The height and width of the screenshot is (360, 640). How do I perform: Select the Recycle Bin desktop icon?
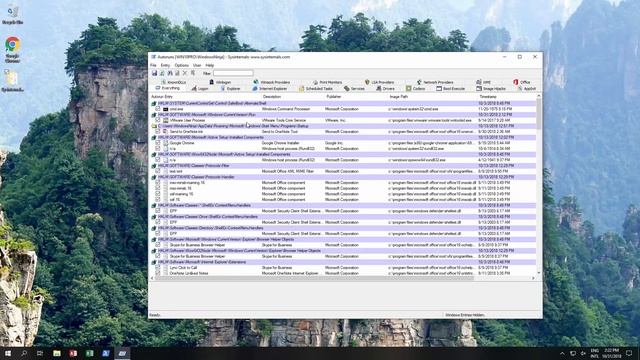click(13, 14)
